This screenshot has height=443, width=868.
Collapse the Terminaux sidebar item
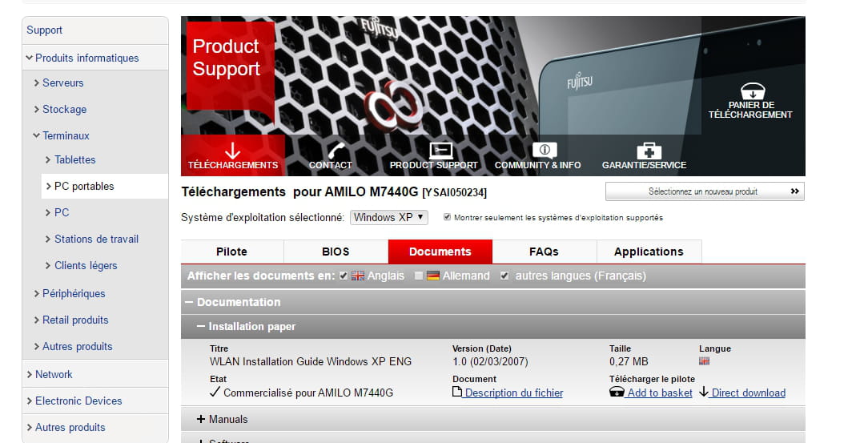click(37, 135)
